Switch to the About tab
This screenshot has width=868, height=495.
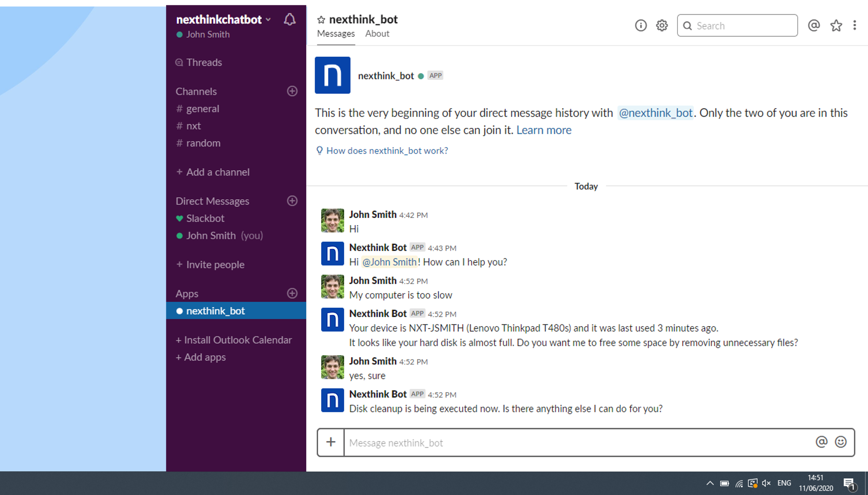377,34
